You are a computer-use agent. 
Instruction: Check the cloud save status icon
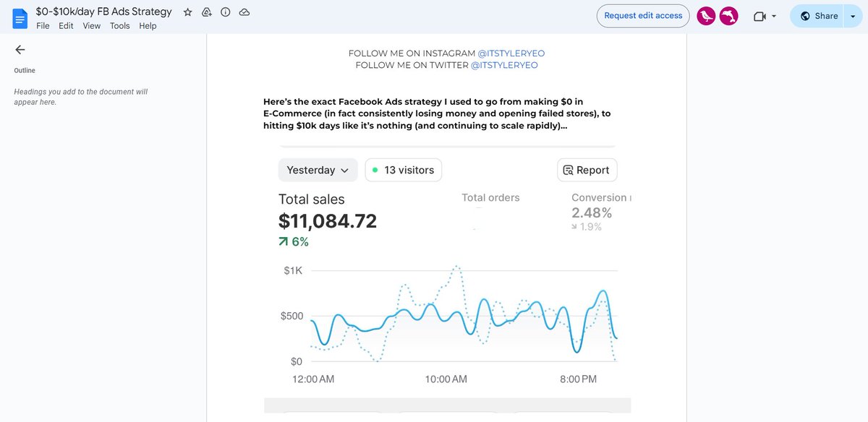point(244,12)
